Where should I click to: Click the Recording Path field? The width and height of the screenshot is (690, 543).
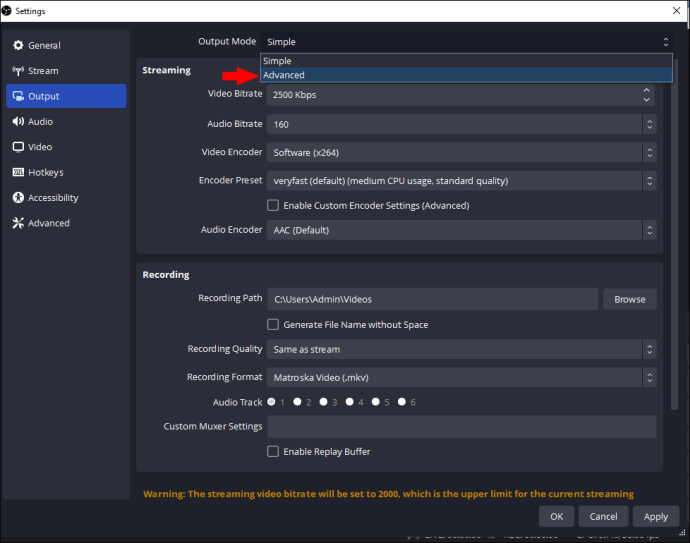[x=433, y=299]
